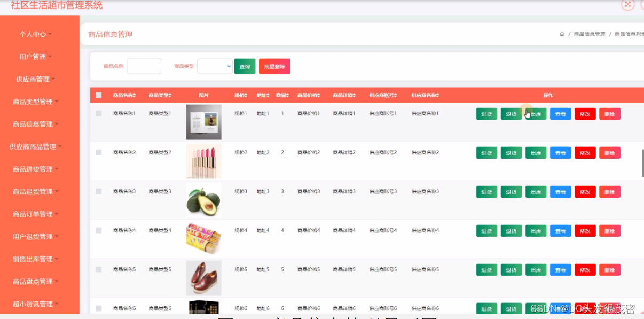Tick the checkbox for 商品名称3 row
Viewport: 644px width, 319px height.
point(98,191)
